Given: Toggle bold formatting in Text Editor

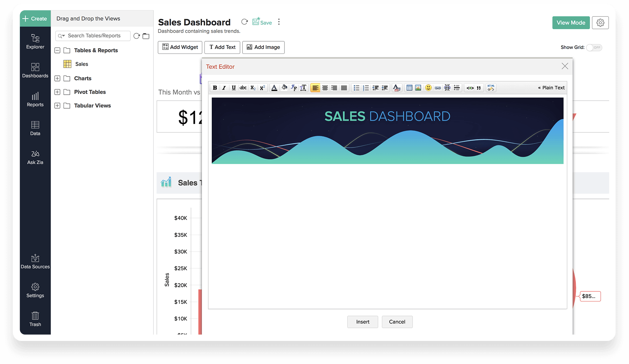Looking at the screenshot, I should [x=215, y=88].
